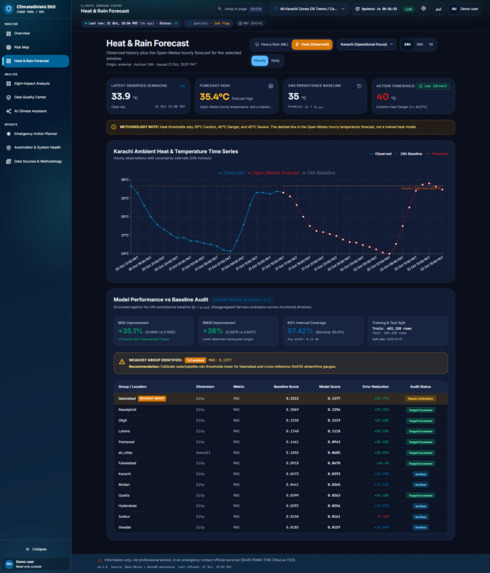Collapse the sidebar
Viewport: 490px width, 573px height.
(x=36, y=549)
